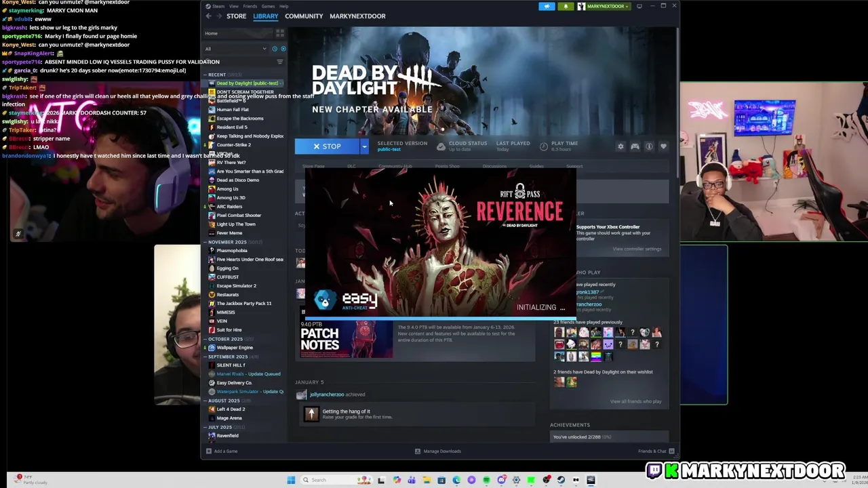Screen dimensions: 868x488
Task: Go to LIBRARY tab
Action: pyautogui.click(x=266, y=16)
